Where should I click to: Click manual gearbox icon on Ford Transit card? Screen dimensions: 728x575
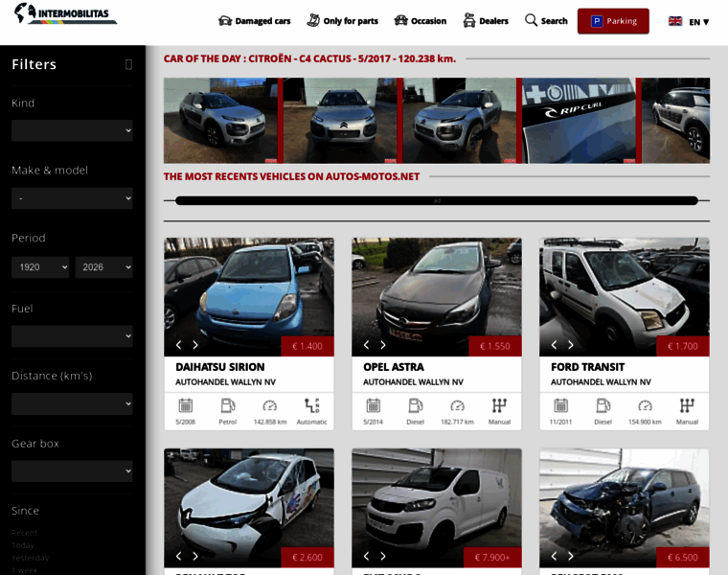[687, 405]
